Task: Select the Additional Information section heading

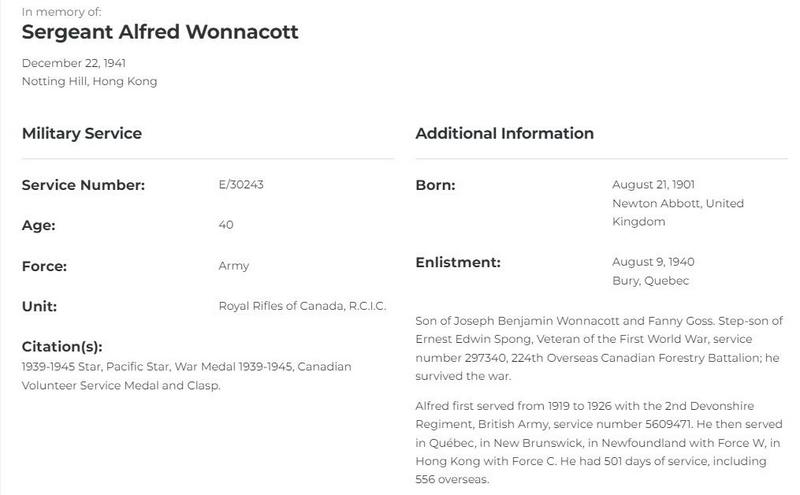Action: [x=505, y=133]
